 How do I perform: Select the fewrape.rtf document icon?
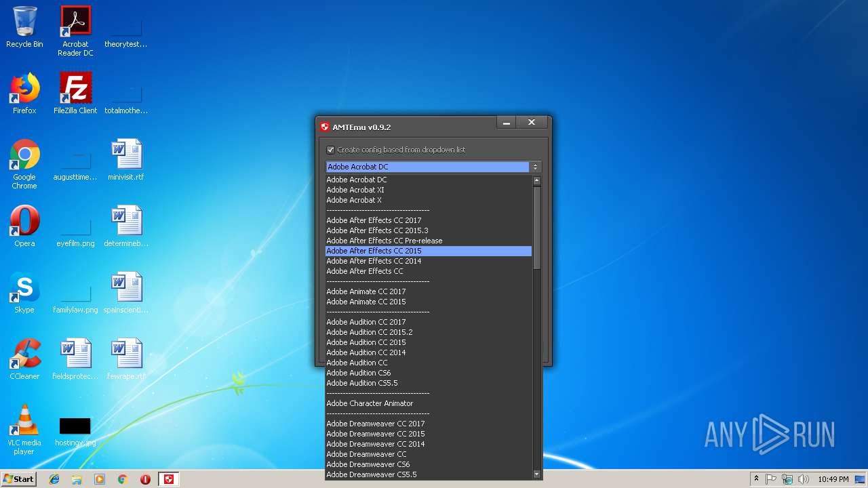tap(126, 359)
